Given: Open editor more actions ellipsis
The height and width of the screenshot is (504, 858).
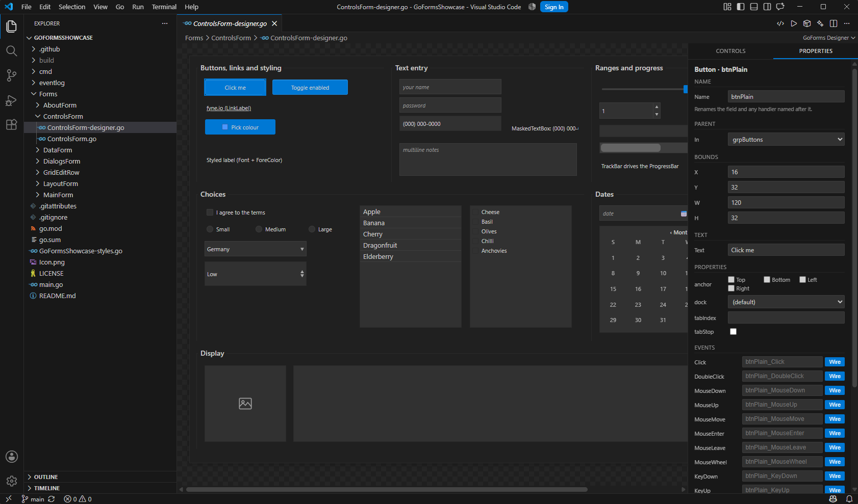Looking at the screenshot, I should point(847,23).
